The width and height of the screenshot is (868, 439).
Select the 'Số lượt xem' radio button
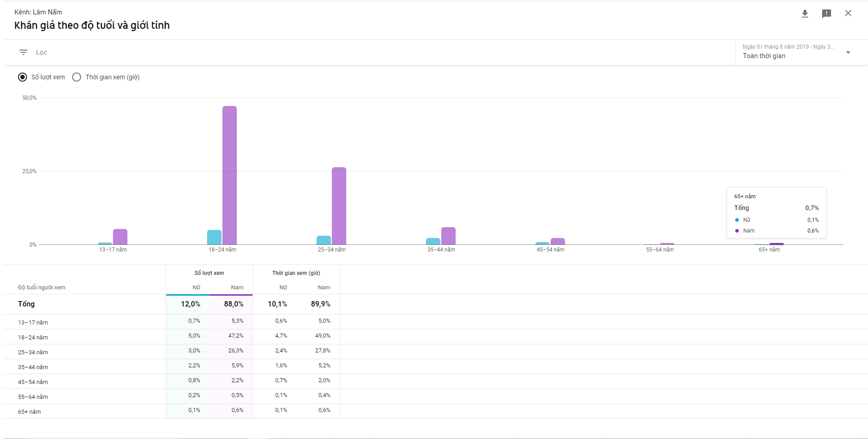pos(23,77)
